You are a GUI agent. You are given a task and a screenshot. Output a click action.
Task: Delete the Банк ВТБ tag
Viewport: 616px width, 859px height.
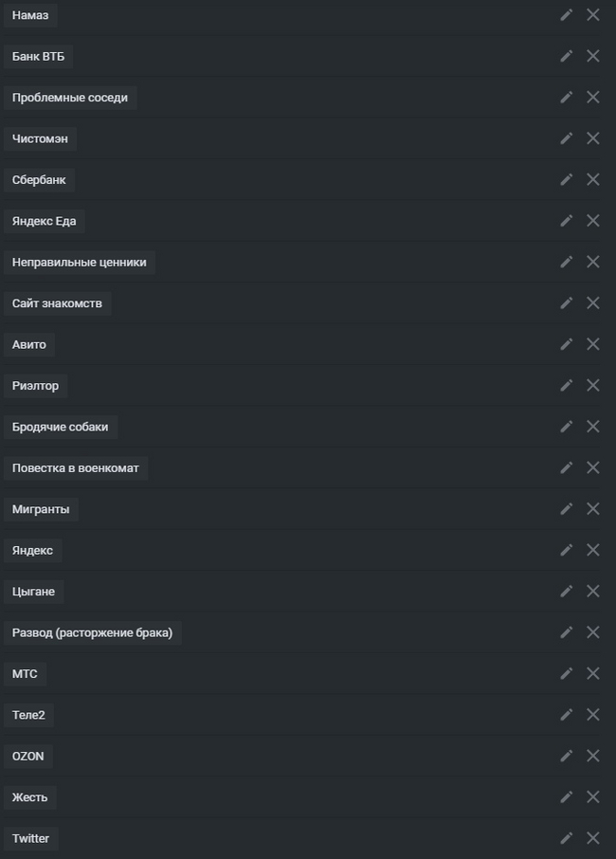tap(593, 56)
